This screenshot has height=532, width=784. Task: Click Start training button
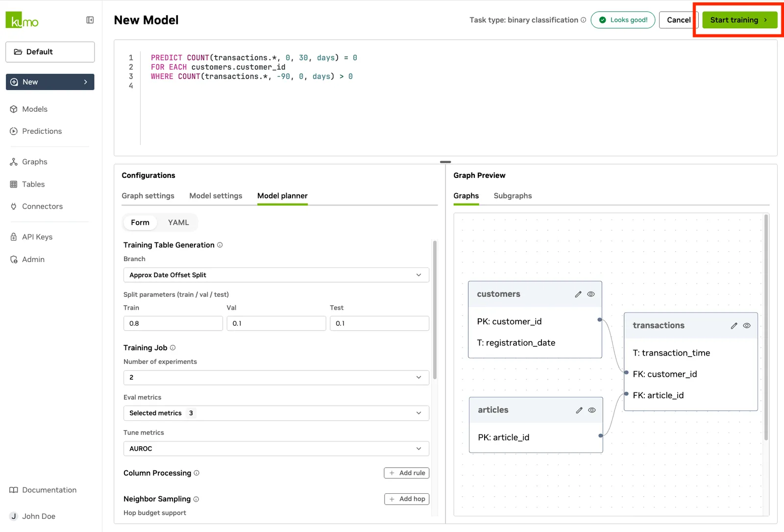[740, 20]
